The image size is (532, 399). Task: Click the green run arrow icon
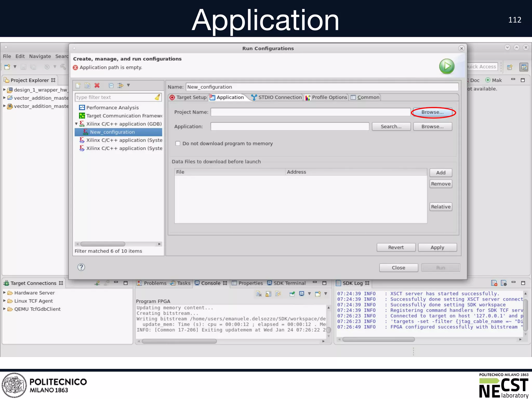(447, 66)
